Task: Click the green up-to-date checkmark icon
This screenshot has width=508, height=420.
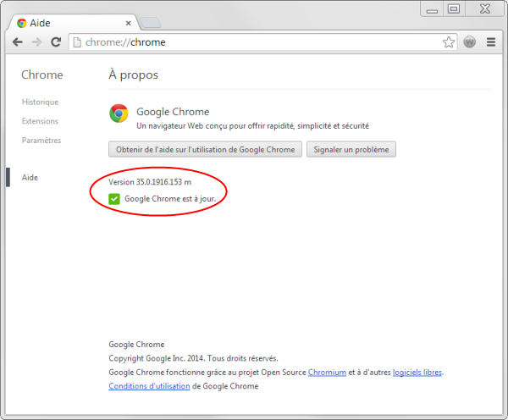Action: point(114,199)
